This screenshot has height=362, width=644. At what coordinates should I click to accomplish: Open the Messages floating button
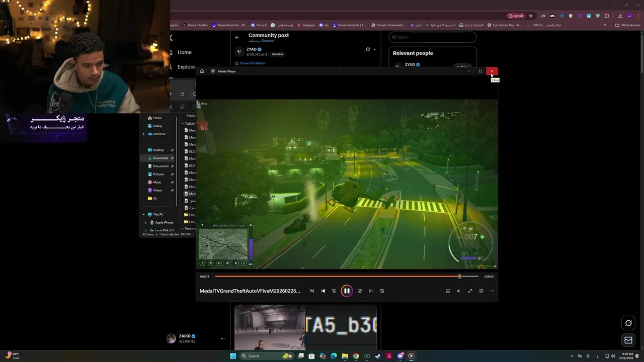pos(628,340)
